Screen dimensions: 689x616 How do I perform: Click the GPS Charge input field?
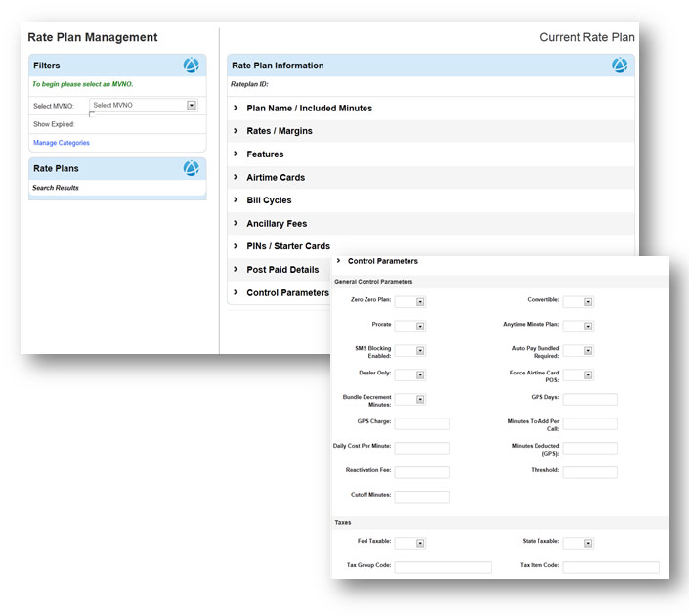pyautogui.click(x=422, y=423)
